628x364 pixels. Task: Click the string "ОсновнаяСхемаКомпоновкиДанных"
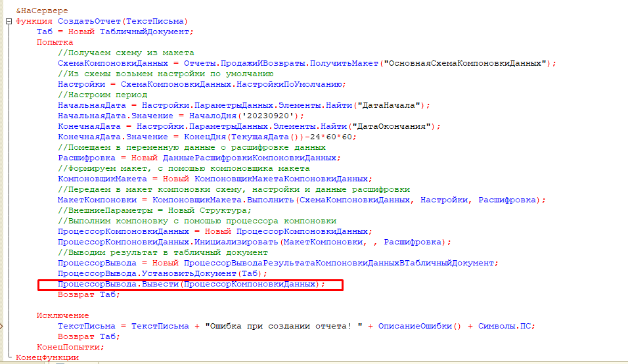pos(465,63)
